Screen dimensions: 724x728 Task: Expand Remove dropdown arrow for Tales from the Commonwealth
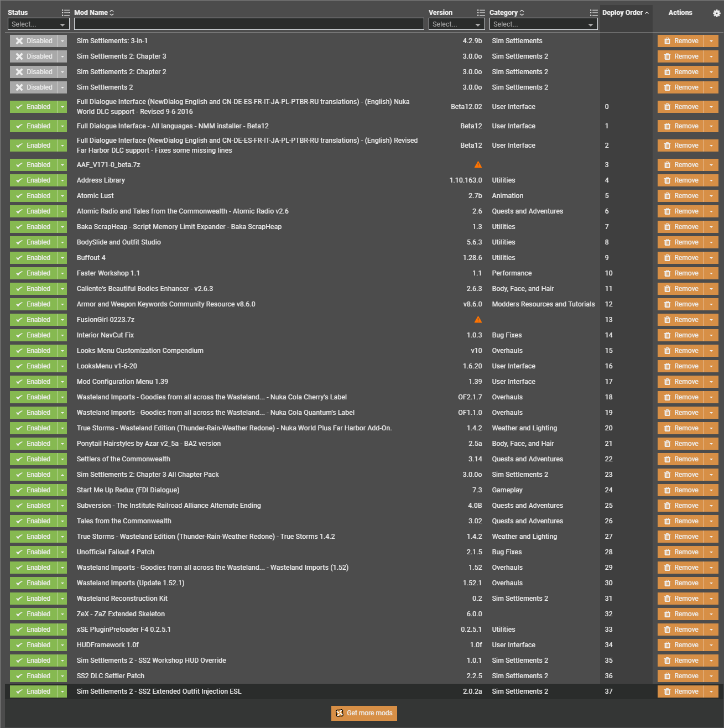pos(711,521)
